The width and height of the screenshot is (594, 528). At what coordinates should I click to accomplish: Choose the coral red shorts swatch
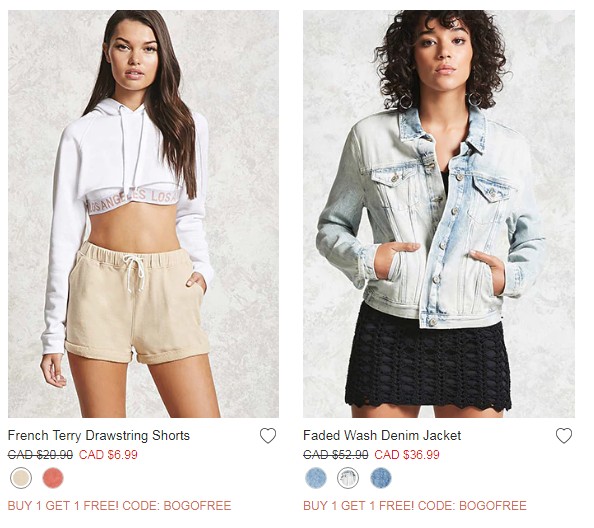click(x=53, y=478)
